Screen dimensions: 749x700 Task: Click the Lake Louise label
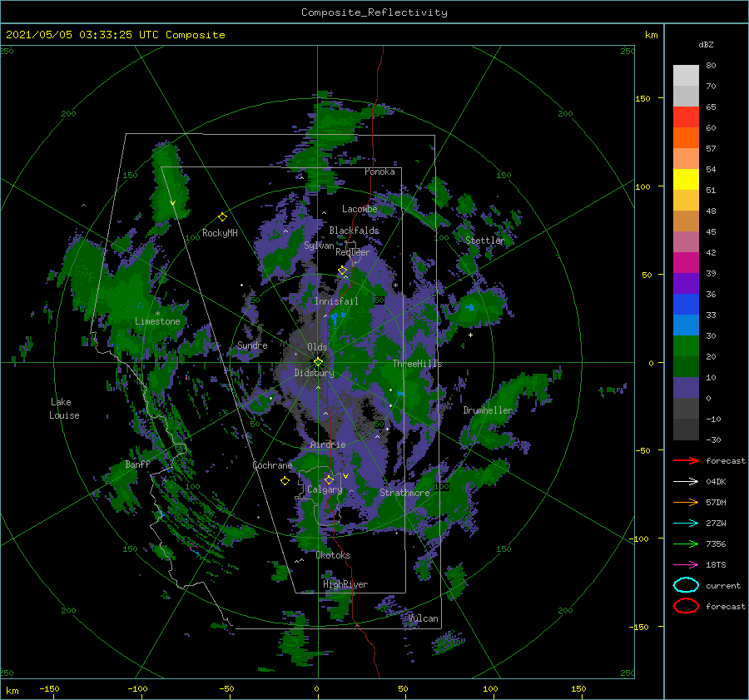coord(64,409)
